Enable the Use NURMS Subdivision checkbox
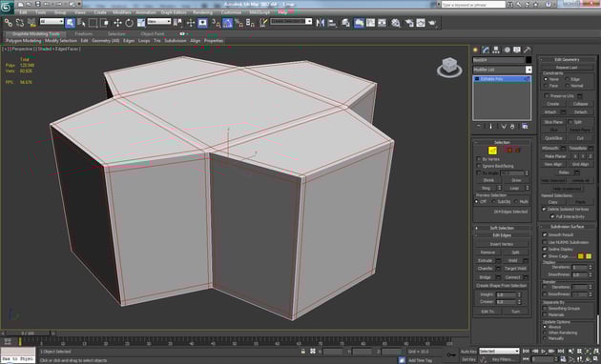The width and height of the screenshot is (601, 364). coord(545,242)
